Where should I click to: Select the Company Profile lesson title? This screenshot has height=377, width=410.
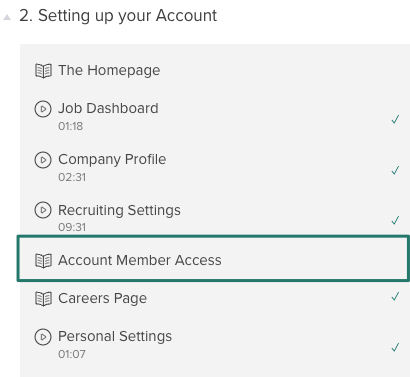(112, 160)
